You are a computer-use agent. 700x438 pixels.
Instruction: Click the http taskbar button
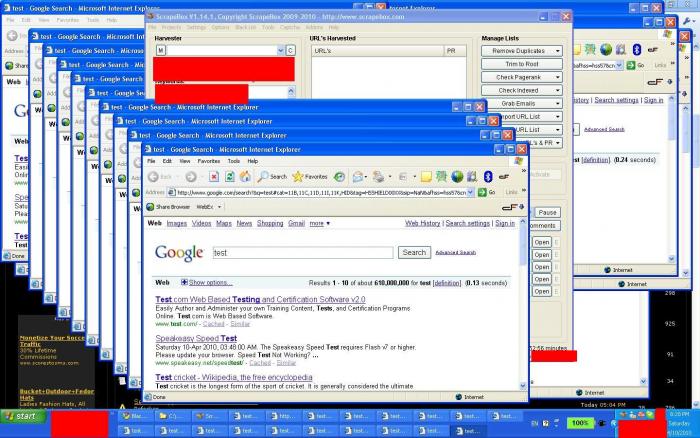click(284, 416)
